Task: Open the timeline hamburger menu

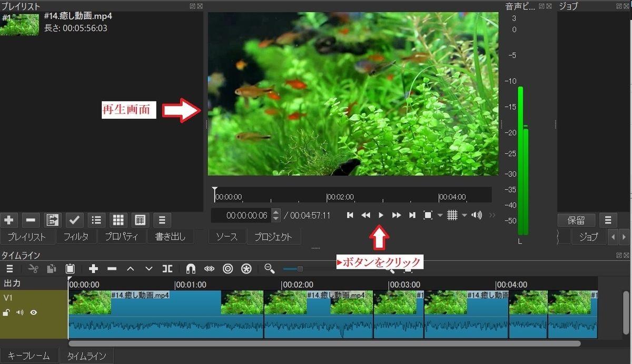Action: tap(9, 269)
